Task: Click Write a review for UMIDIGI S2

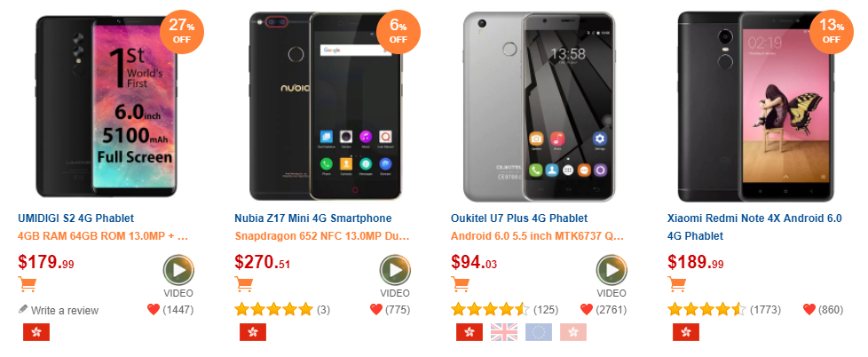Action: point(59,310)
